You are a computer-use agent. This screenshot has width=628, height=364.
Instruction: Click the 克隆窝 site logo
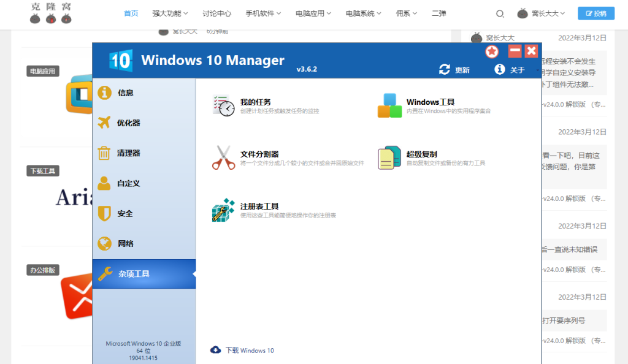(x=51, y=13)
